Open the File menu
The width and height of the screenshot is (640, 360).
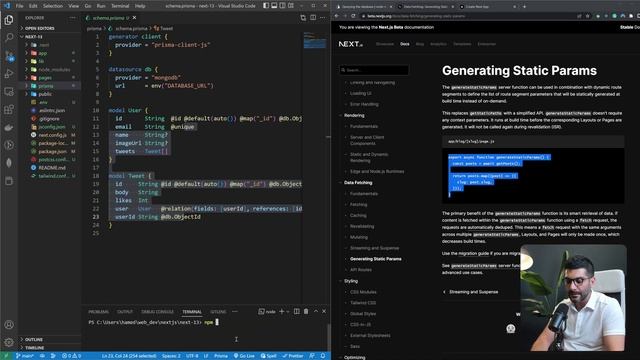19,6
